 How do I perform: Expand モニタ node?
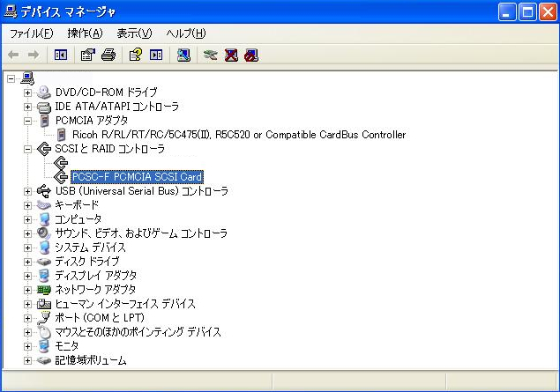[27, 346]
